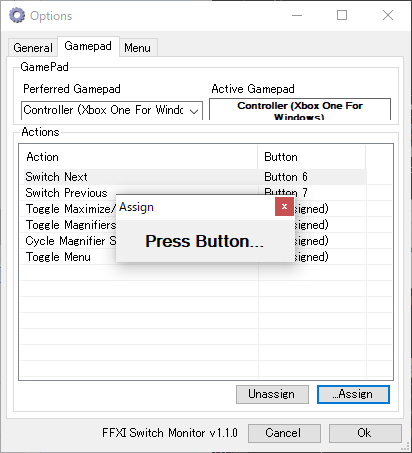Confirm settings with the Ok button
The image size is (412, 453).
[365, 433]
